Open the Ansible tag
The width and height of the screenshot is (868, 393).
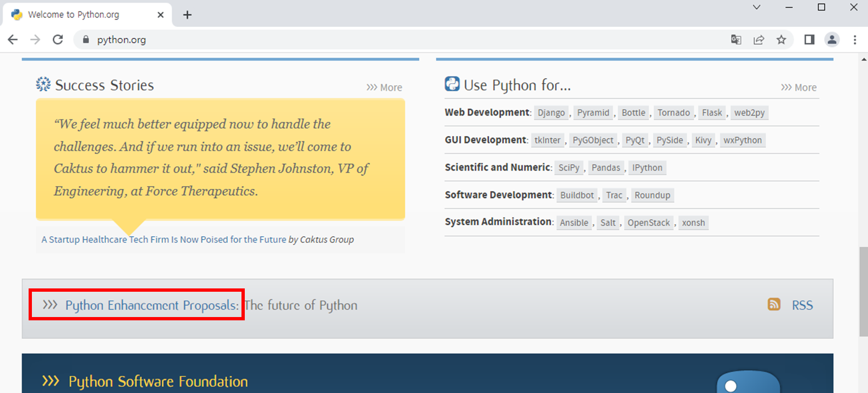pyautogui.click(x=574, y=223)
